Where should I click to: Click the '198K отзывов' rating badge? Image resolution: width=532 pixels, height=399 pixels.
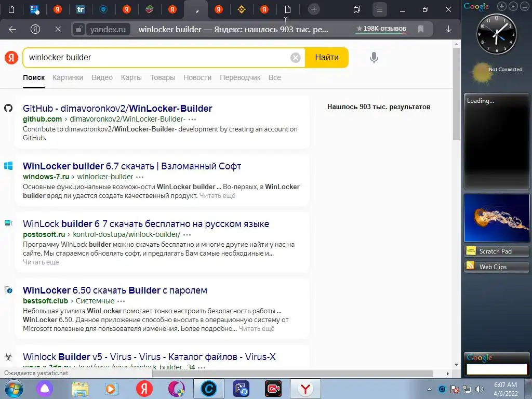click(x=381, y=29)
